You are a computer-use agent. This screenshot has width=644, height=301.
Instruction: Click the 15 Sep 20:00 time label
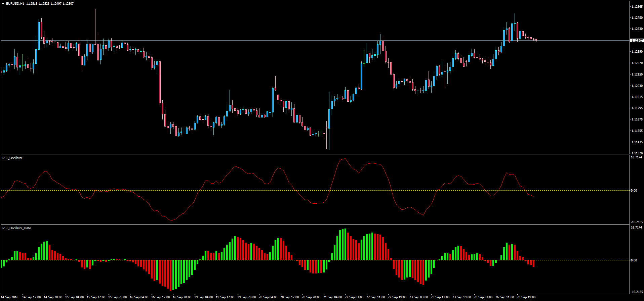pos(117,297)
